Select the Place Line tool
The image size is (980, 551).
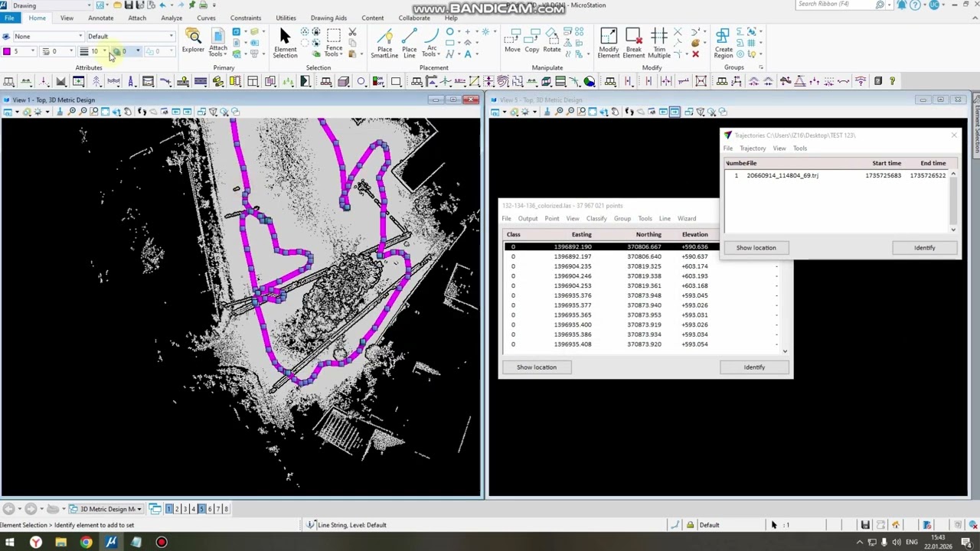click(409, 43)
